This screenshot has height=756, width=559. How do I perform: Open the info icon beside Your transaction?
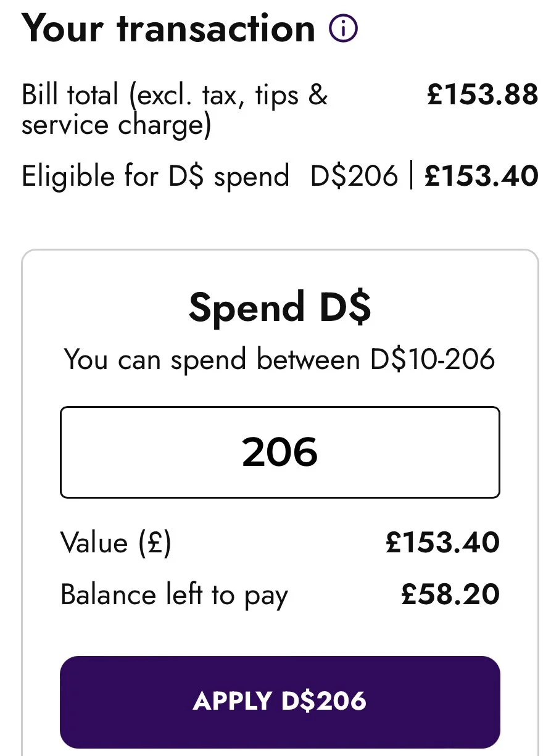pyautogui.click(x=343, y=28)
